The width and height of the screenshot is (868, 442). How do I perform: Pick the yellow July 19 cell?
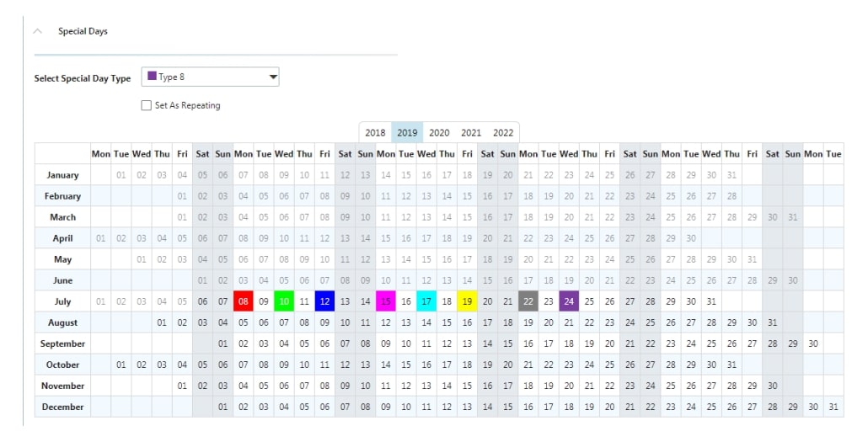coord(467,301)
